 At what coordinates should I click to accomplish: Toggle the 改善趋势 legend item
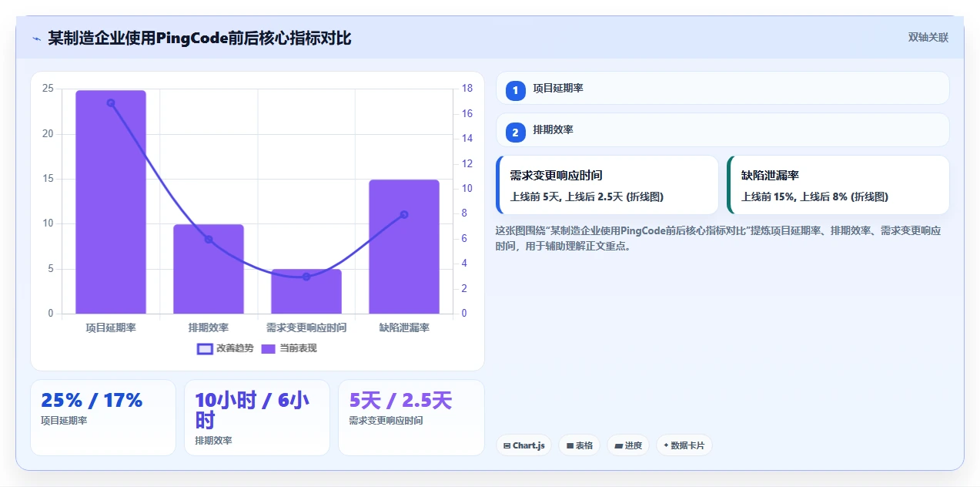click(x=226, y=348)
